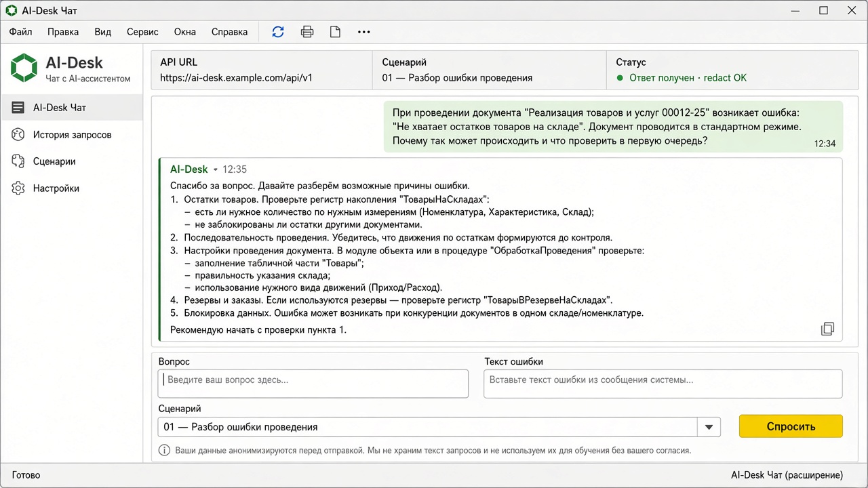Open История запросов in the sidebar

(71, 134)
